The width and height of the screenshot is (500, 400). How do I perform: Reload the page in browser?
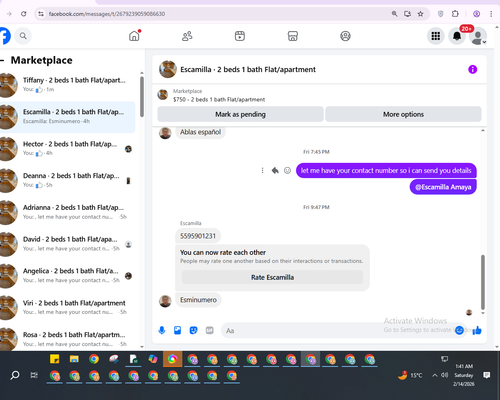tap(24, 14)
